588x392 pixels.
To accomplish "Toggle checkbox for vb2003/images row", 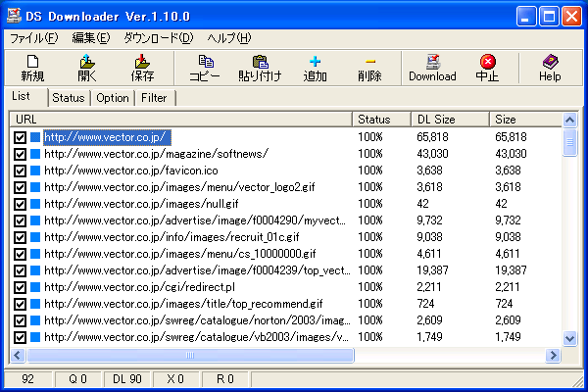I will [20, 337].
